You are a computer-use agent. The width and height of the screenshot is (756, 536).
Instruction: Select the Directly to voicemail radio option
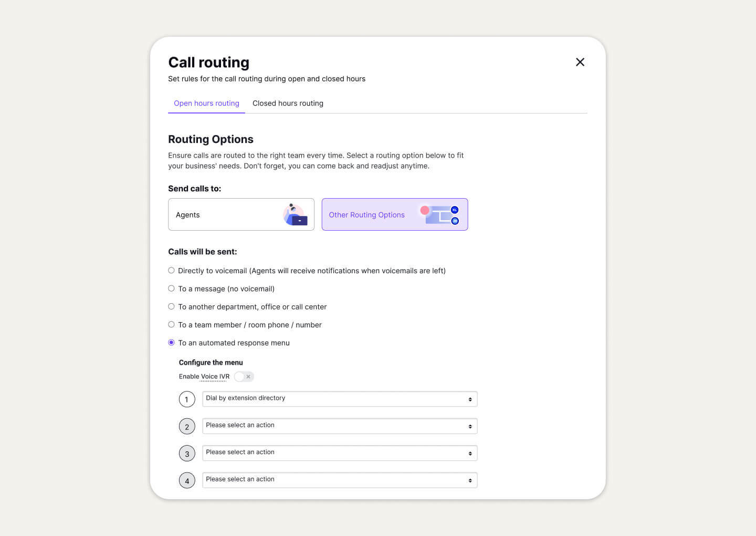coord(171,270)
